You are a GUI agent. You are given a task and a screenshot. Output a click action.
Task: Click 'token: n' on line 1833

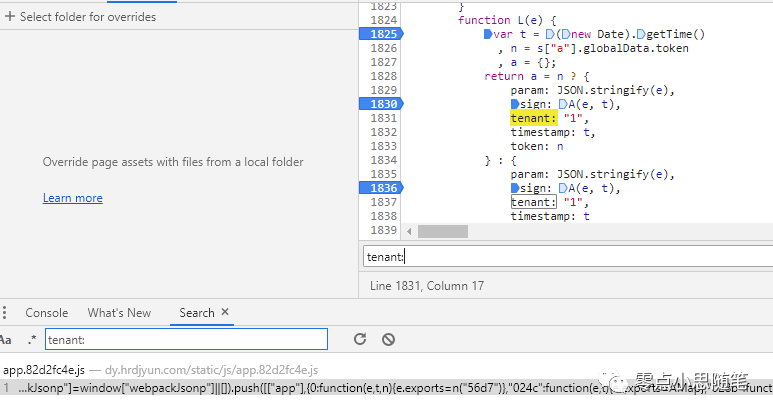tap(537, 146)
